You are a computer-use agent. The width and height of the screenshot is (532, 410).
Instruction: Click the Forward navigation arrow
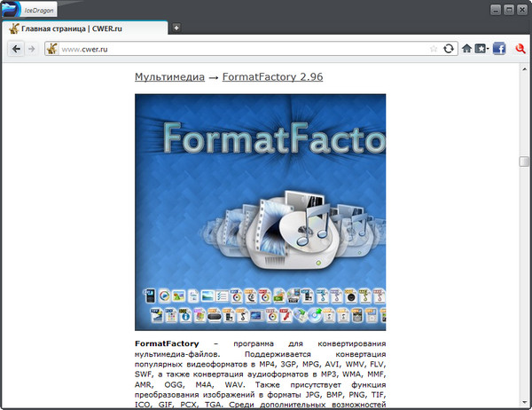tap(32, 48)
